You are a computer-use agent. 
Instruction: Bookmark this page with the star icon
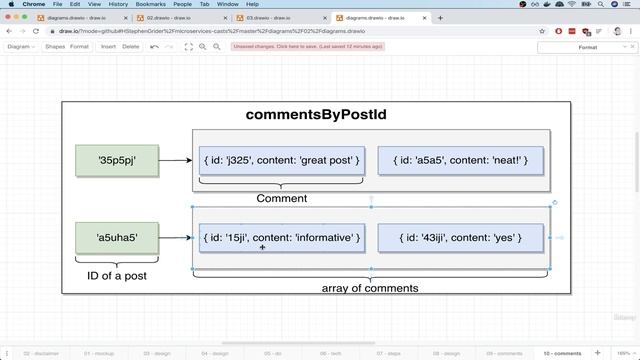tap(542, 31)
